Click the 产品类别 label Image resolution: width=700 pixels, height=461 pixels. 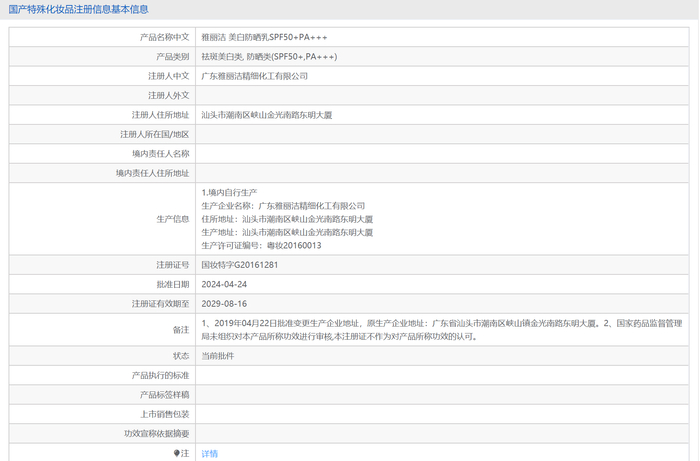[x=172, y=57]
